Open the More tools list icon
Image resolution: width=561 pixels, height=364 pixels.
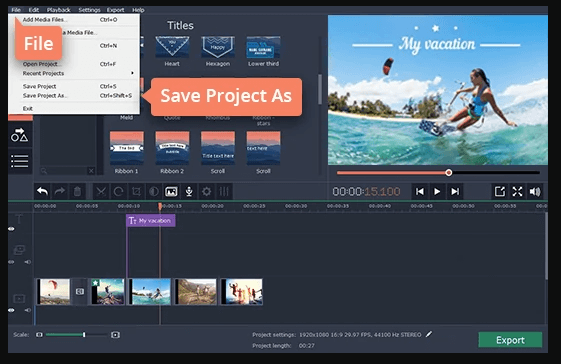tap(20, 161)
